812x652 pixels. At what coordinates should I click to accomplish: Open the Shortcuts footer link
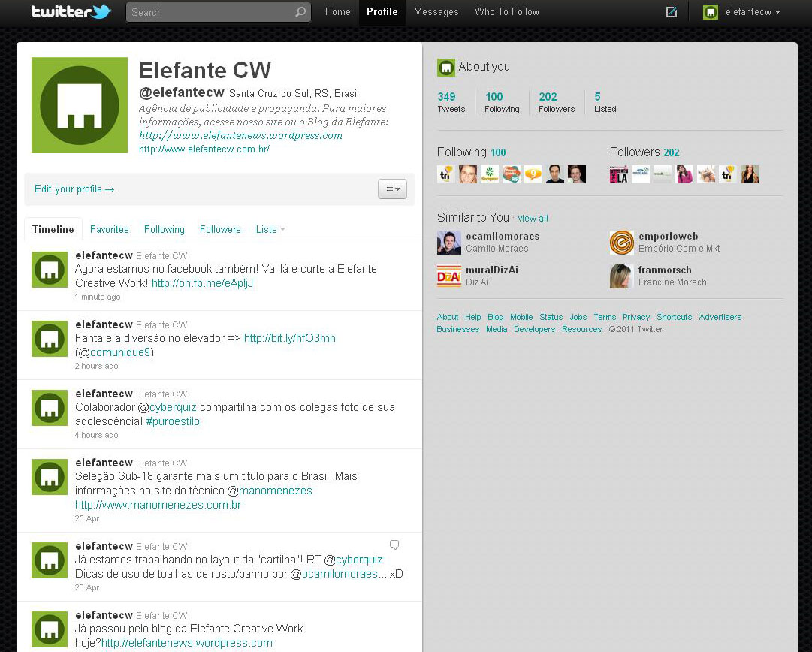[x=675, y=317]
